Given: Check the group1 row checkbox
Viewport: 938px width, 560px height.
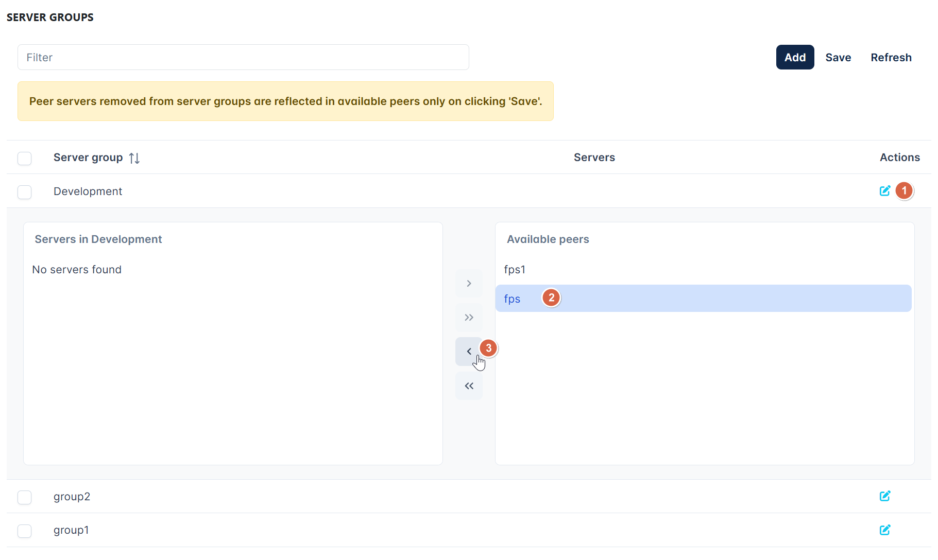Looking at the screenshot, I should pos(24,531).
